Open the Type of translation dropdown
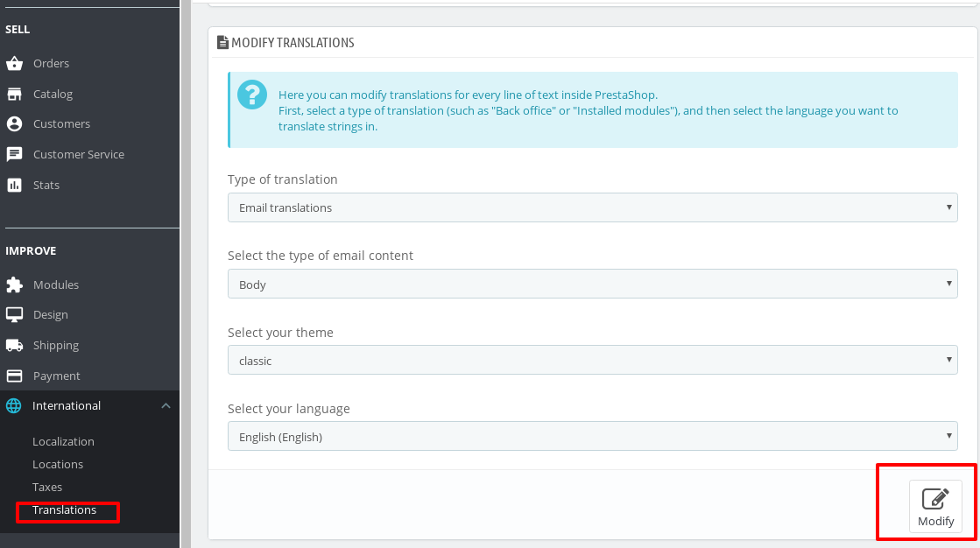The image size is (980, 548). point(592,207)
